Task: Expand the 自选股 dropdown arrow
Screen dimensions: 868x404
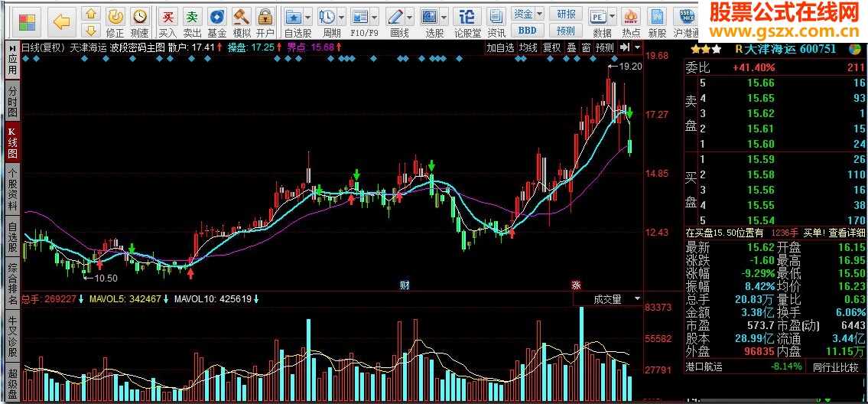Action: click(307, 15)
